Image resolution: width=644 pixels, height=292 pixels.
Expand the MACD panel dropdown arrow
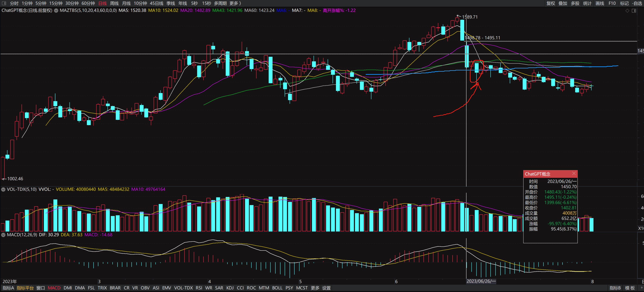click(3, 235)
